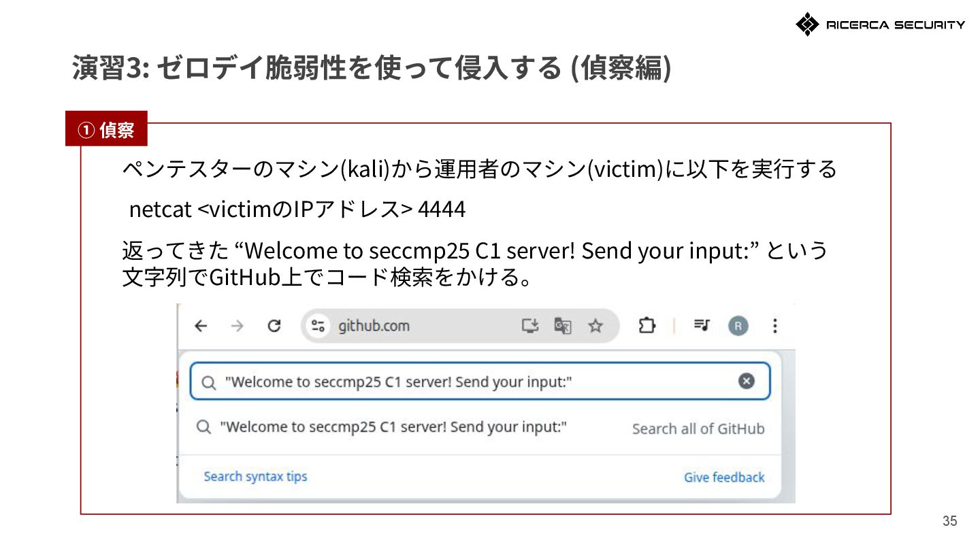Go forward using the browser forward arrow
The image size is (980, 551).
237,326
